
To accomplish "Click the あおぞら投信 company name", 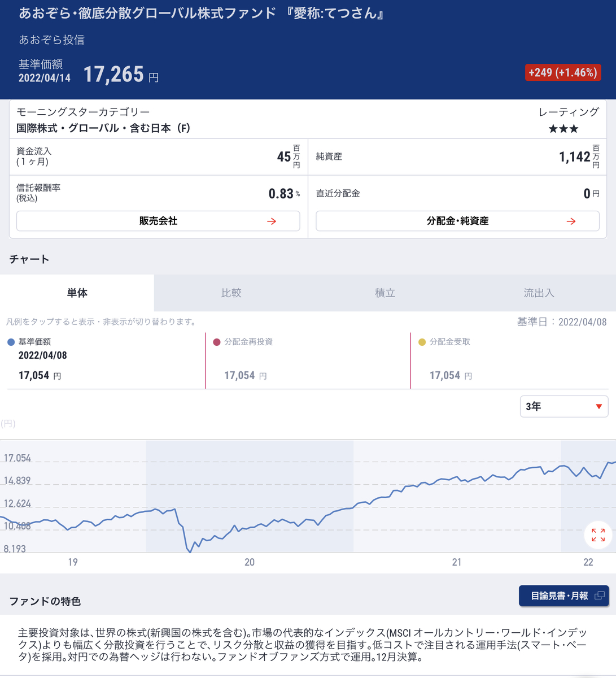I will click(51, 40).
